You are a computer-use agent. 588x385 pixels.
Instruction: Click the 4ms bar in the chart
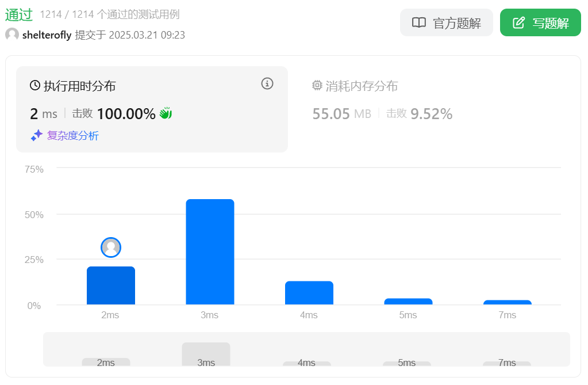pos(309,293)
